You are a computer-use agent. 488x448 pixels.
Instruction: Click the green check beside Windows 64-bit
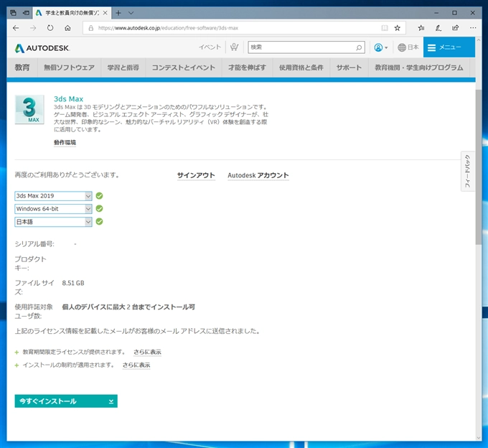tap(99, 209)
